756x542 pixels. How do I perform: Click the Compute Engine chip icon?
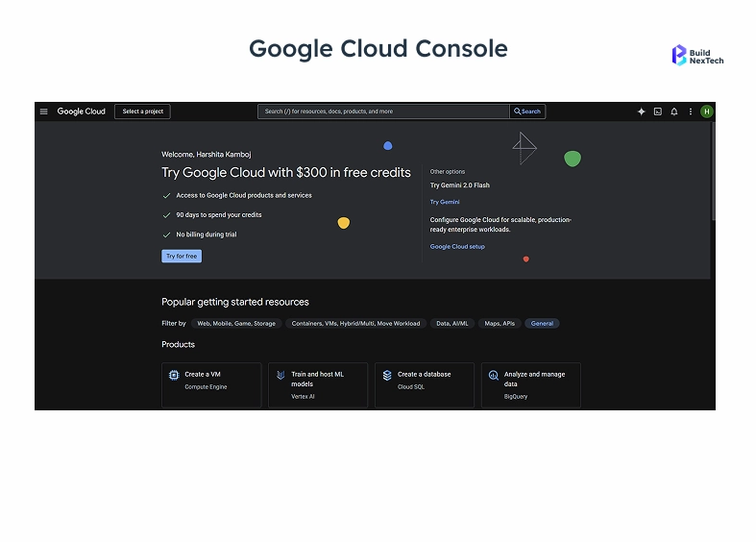point(174,375)
